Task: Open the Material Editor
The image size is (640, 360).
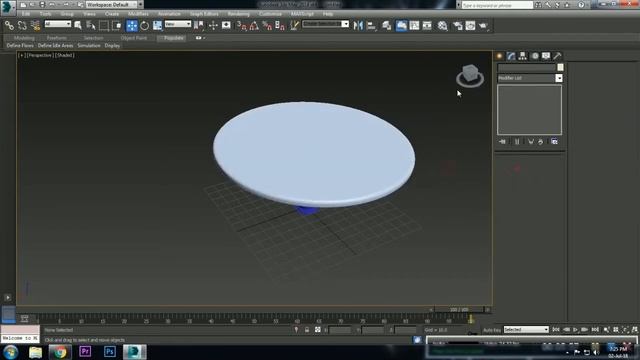Action: click(x=442, y=26)
